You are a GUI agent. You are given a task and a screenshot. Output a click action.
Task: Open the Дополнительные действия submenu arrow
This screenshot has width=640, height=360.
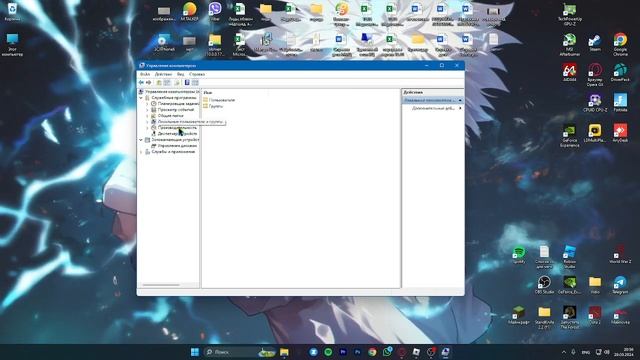click(460, 108)
